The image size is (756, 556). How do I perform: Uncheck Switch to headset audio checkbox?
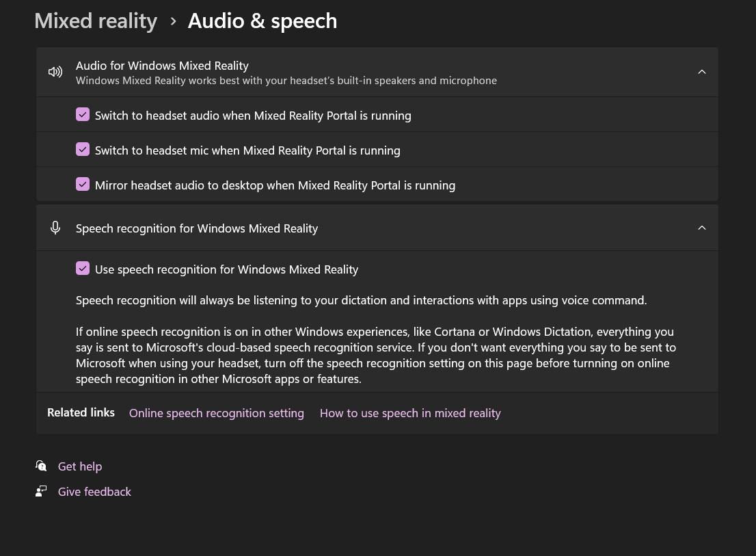pos(83,115)
